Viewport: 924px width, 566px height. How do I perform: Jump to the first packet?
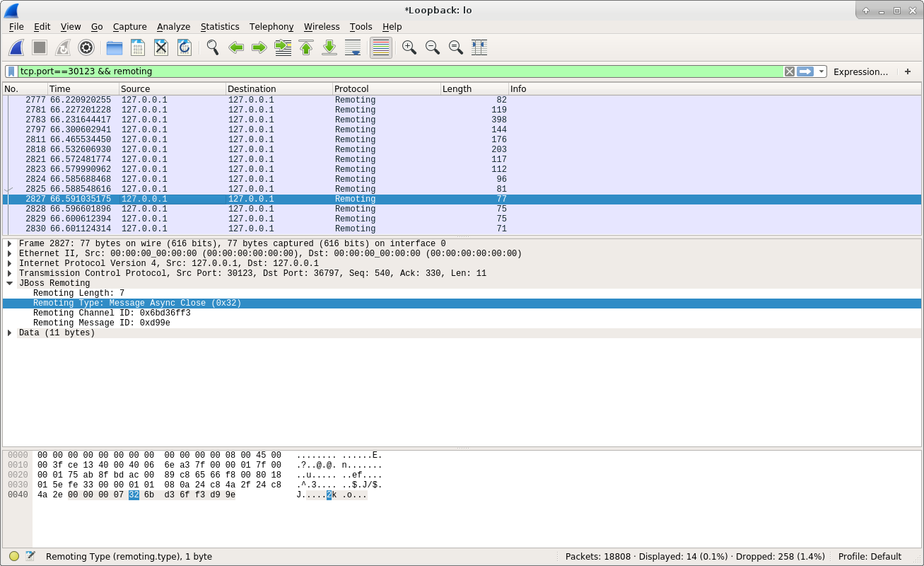306,47
